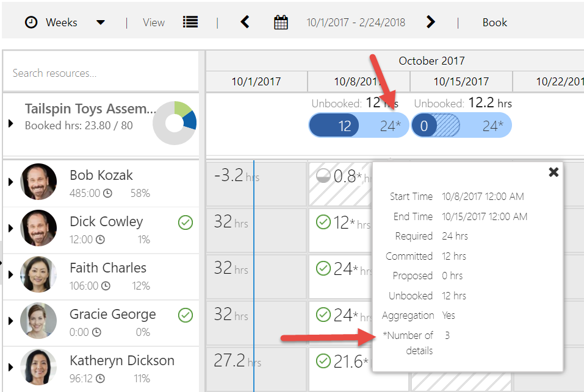Click the October 2017 header label
This screenshot has height=392, width=584.
[431, 61]
